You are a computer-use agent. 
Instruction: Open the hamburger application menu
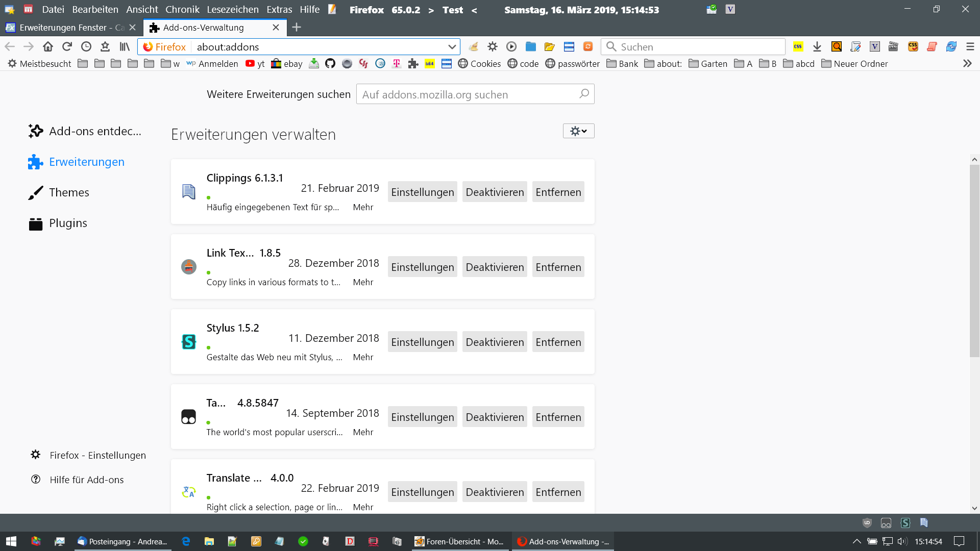point(970,46)
